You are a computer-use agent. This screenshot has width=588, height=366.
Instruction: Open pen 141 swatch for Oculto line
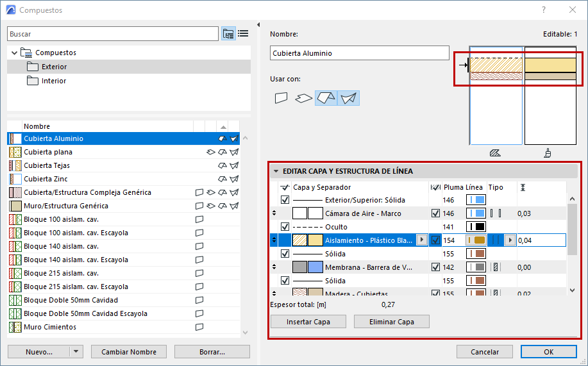coord(476,227)
